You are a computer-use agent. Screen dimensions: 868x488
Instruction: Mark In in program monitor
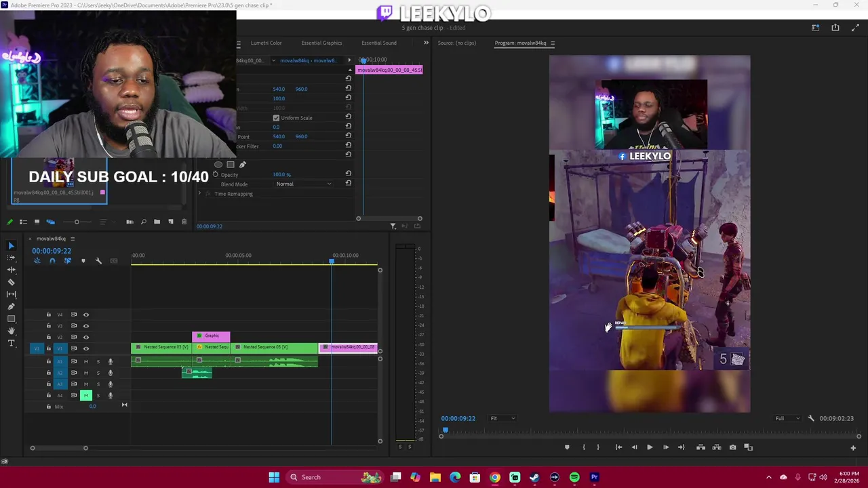pos(583,447)
